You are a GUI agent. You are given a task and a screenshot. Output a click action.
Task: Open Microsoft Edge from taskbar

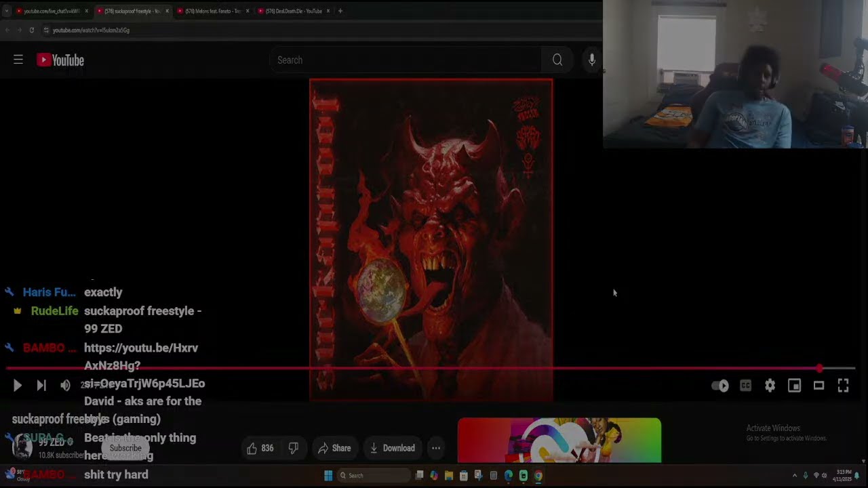[x=509, y=476]
